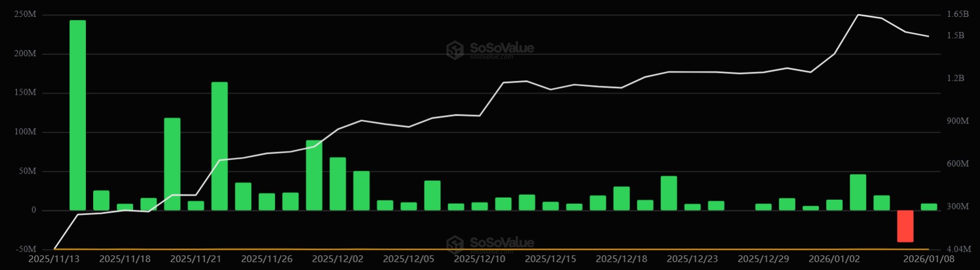Click the bottom SoSoValue cube logo icon

455,245
